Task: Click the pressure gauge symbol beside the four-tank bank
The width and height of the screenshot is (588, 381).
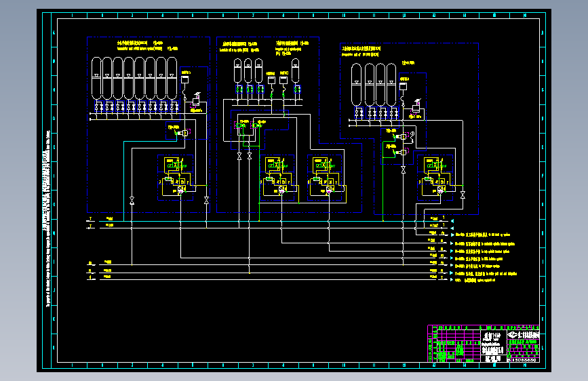Action: (403, 86)
